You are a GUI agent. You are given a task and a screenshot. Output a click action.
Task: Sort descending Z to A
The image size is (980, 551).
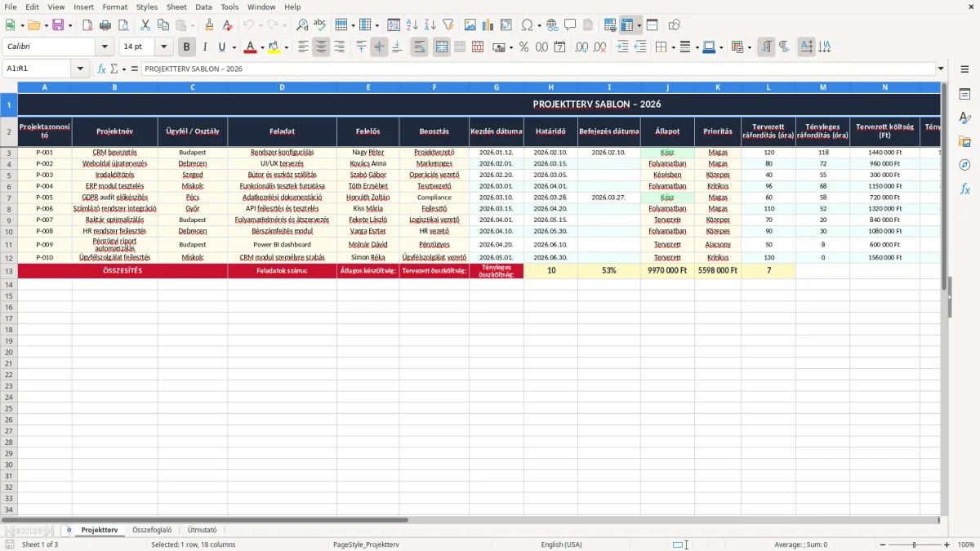tap(430, 25)
